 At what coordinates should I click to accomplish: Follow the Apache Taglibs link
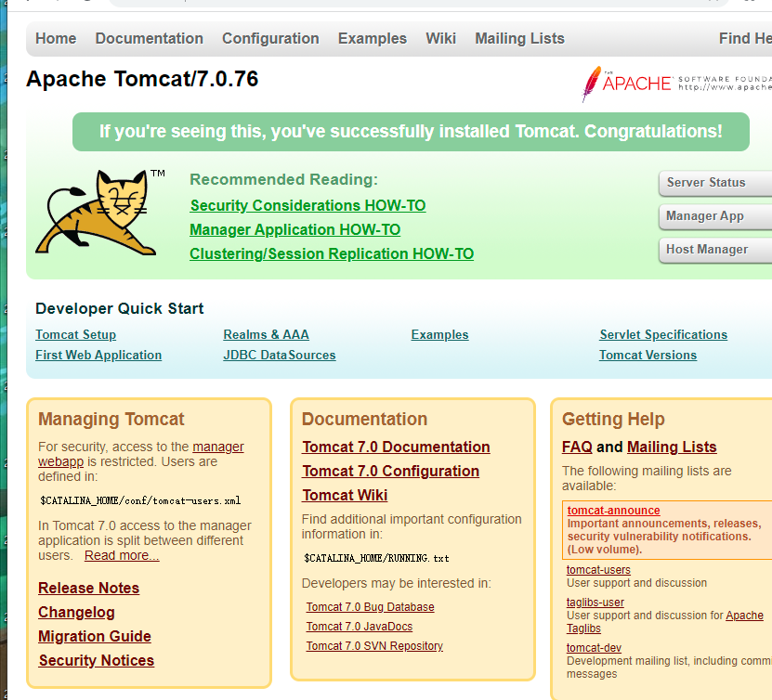tap(744, 616)
